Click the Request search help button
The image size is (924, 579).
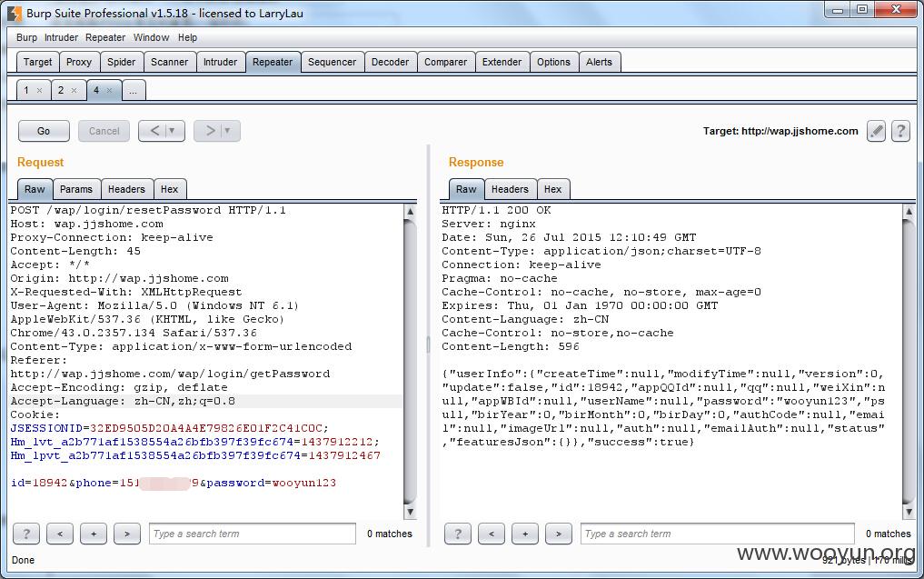(x=26, y=534)
